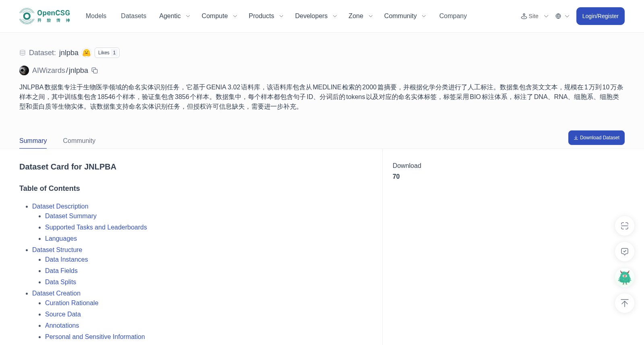Open the green mascot assistant
This screenshot has height=345, width=644.
[625, 277]
